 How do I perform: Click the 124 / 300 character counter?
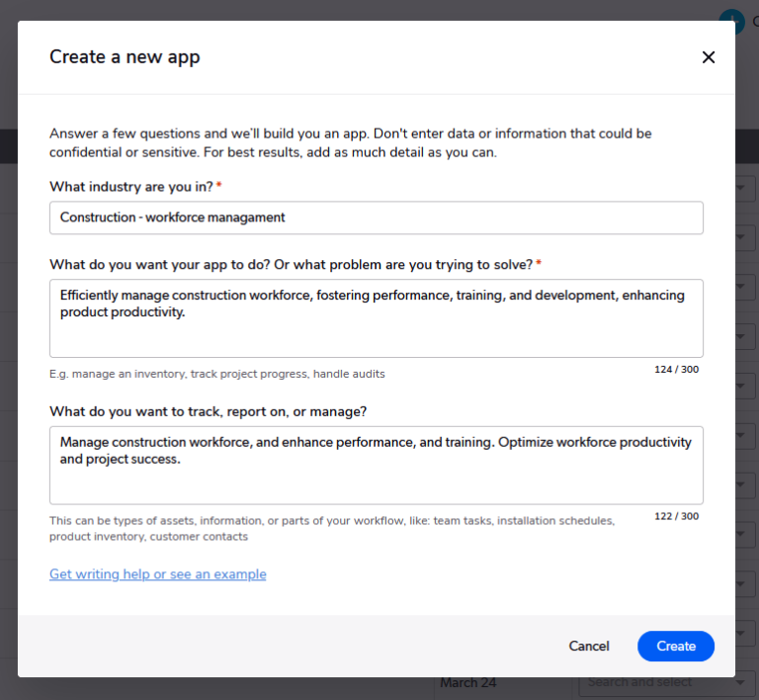click(x=676, y=369)
